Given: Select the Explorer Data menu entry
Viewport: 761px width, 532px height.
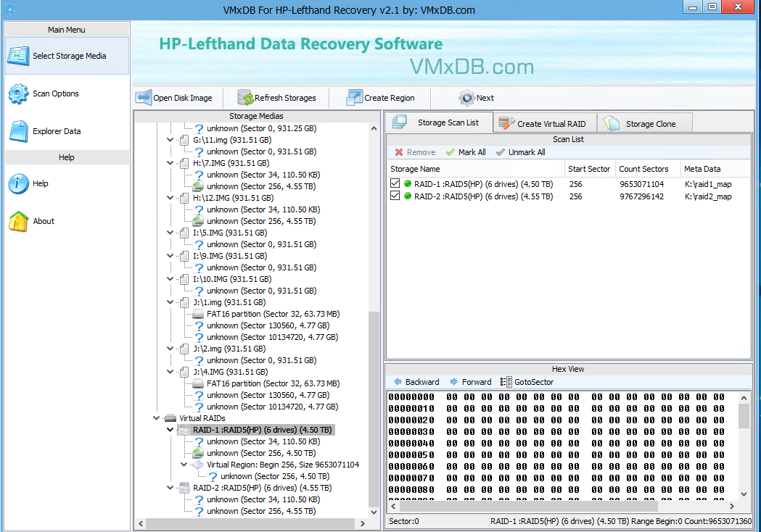Looking at the screenshot, I should [67, 131].
